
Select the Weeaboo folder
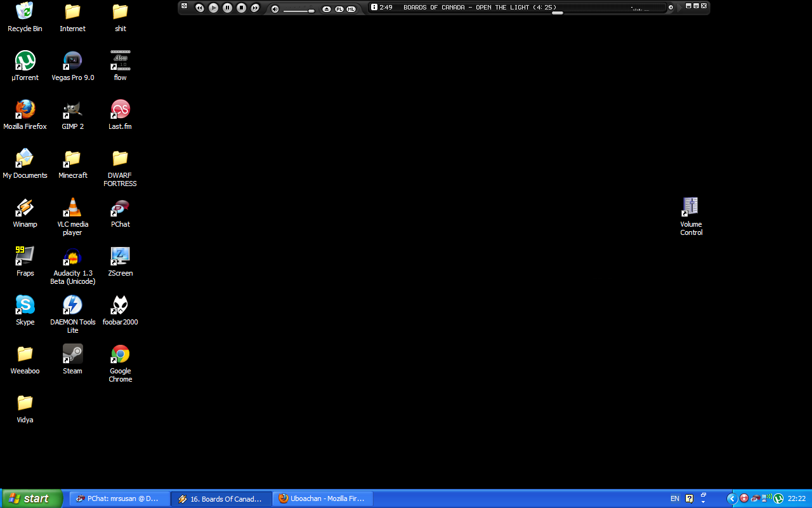tap(25, 359)
